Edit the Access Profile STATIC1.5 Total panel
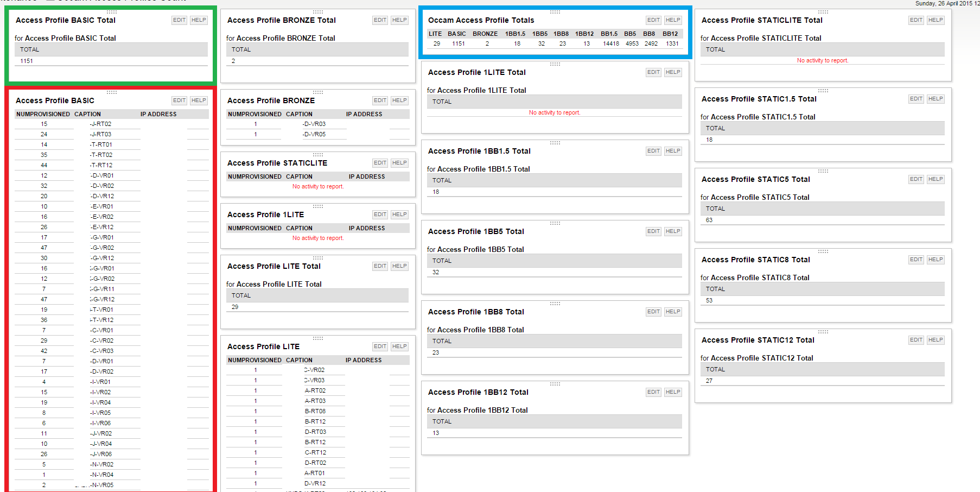The image size is (980, 492). 917,99
